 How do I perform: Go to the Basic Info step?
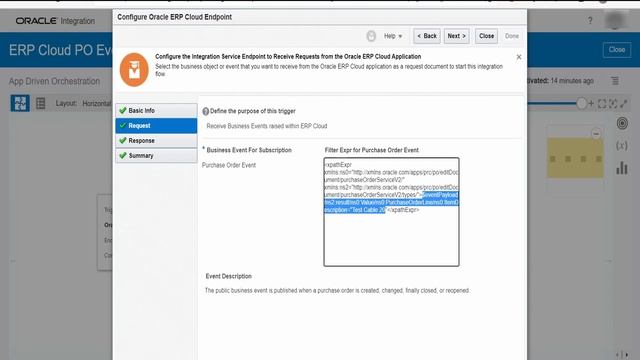156,111
